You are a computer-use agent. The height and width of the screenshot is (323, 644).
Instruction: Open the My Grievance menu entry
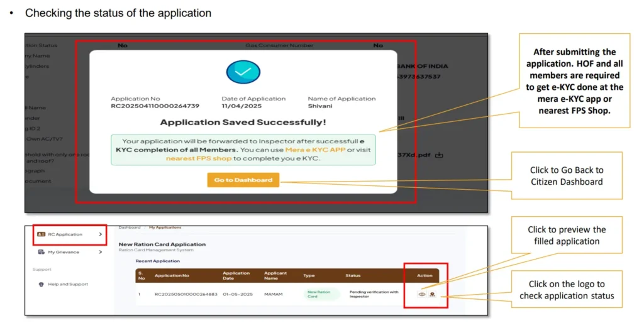coord(64,252)
